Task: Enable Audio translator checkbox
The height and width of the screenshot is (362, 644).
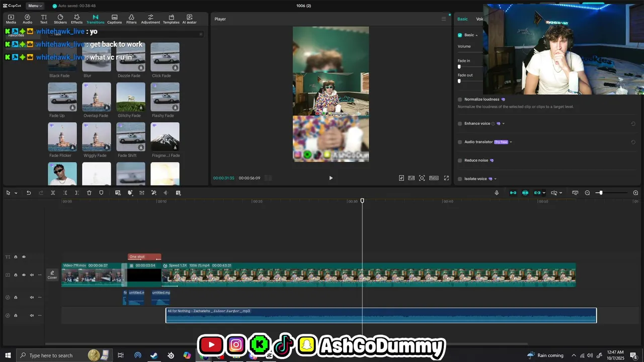Action: (460, 142)
